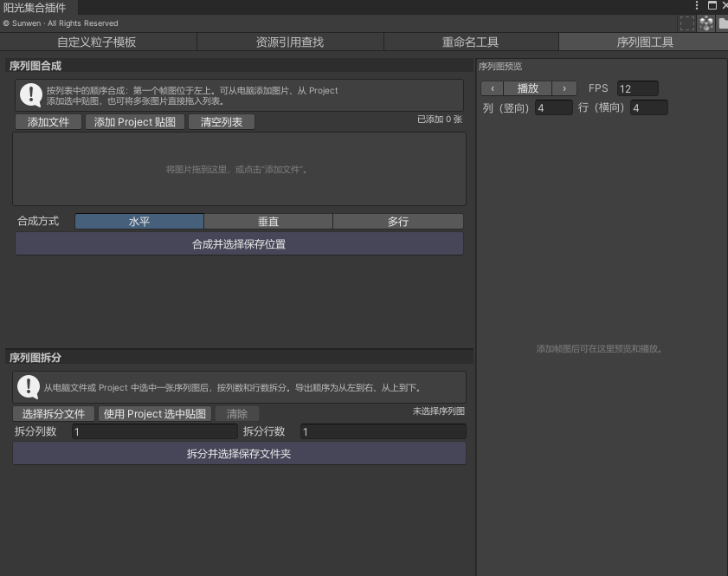Open the 资源引用查找 tab
The height and width of the screenshot is (576, 728).
[x=290, y=42]
